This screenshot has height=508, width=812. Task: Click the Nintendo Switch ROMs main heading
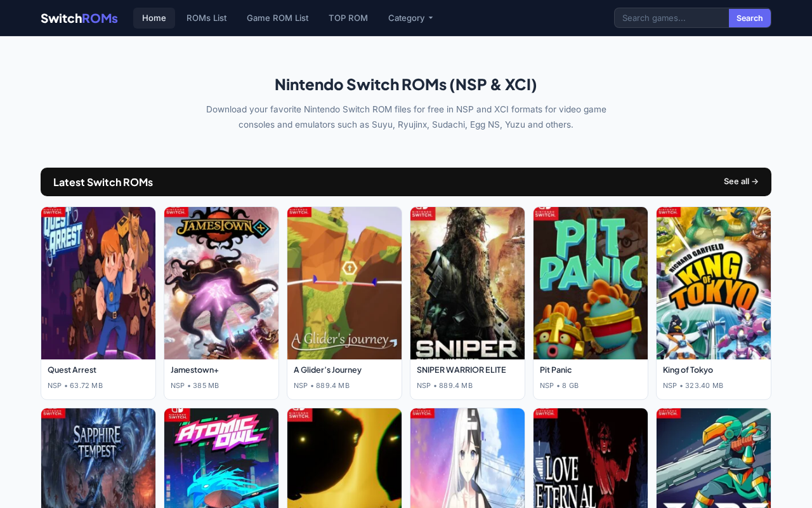tap(406, 84)
